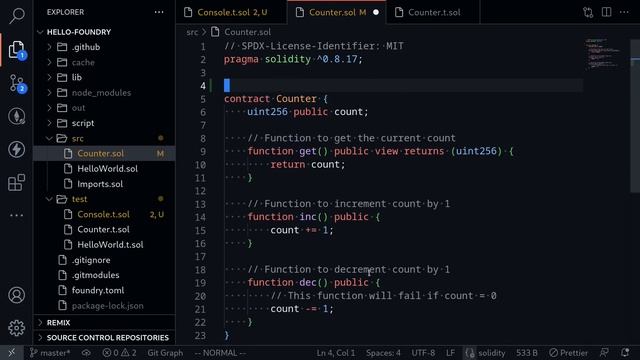Expand the out folder
Screen dimensions: 640x360
(x=104, y=108)
